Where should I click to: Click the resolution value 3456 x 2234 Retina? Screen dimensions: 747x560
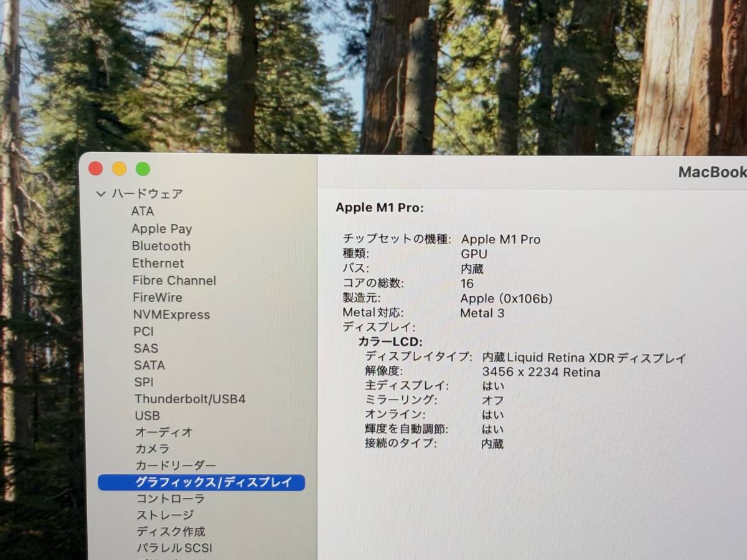[x=541, y=372]
